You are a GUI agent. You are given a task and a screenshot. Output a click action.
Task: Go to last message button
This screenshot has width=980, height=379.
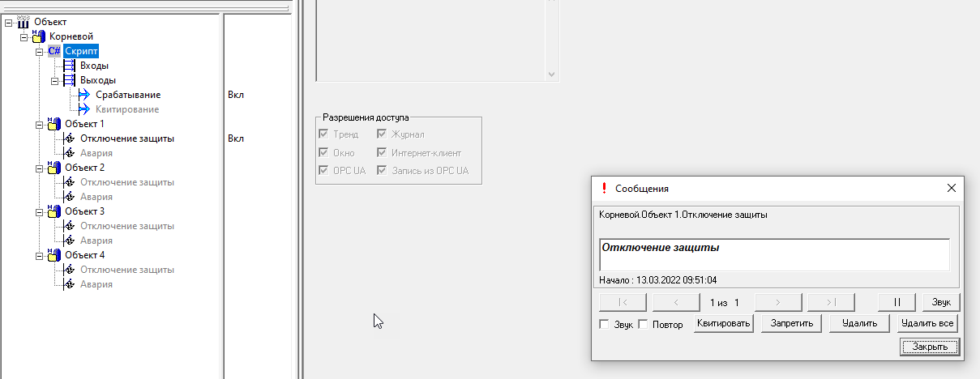tap(831, 302)
